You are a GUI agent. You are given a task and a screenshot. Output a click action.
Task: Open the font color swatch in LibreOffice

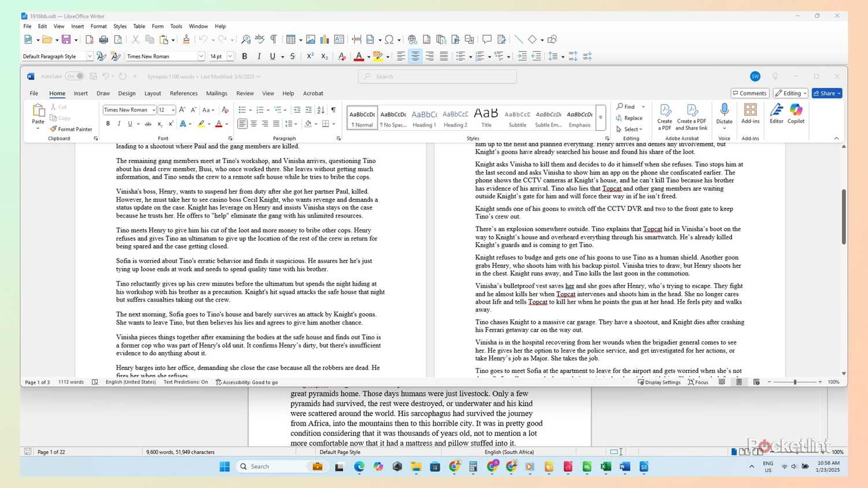(x=360, y=56)
